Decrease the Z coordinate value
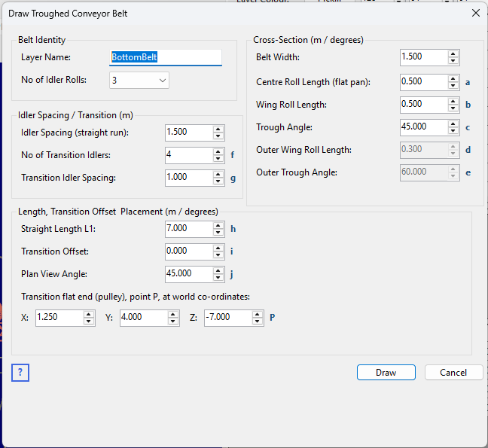488x448 pixels. 258,322
